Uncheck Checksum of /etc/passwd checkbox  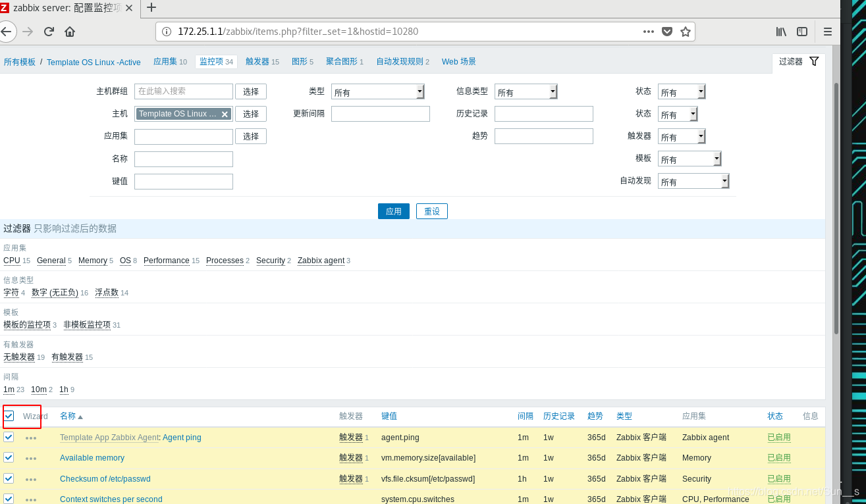point(9,478)
